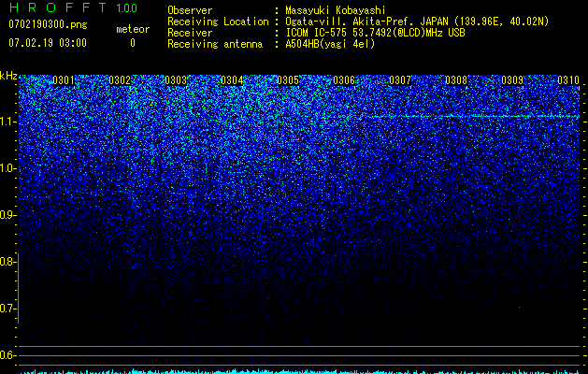Click the Observer field label
The width and height of the screenshot is (588, 374).
point(190,10)
